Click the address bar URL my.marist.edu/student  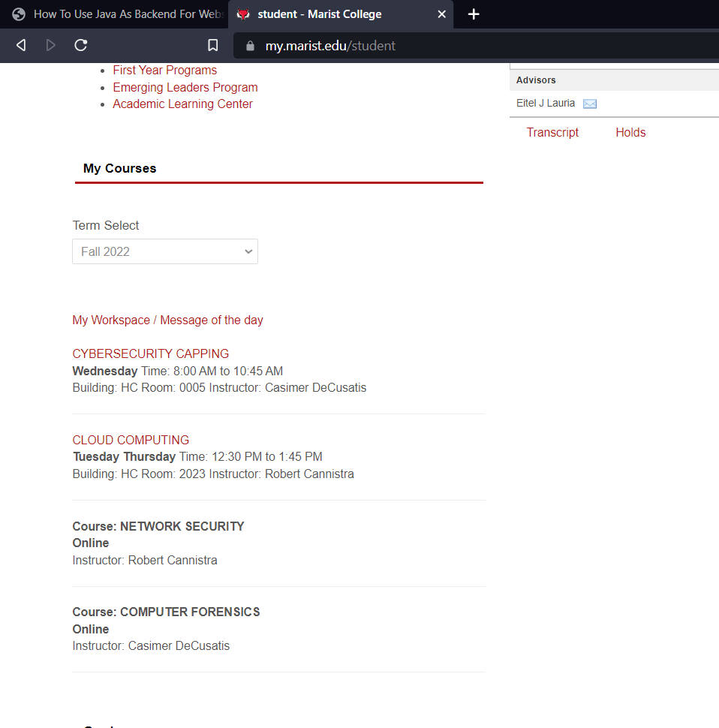pos(330,46)
